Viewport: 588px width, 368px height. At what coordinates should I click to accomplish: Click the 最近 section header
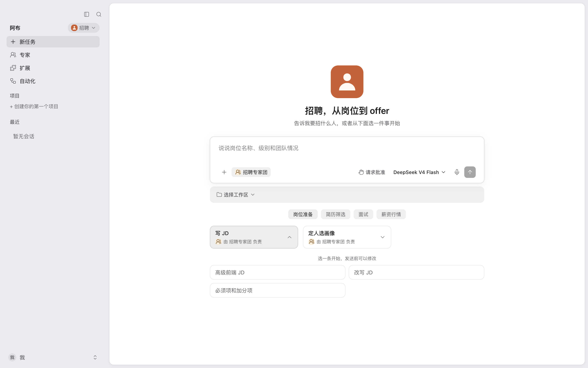[x=14, y=122]
